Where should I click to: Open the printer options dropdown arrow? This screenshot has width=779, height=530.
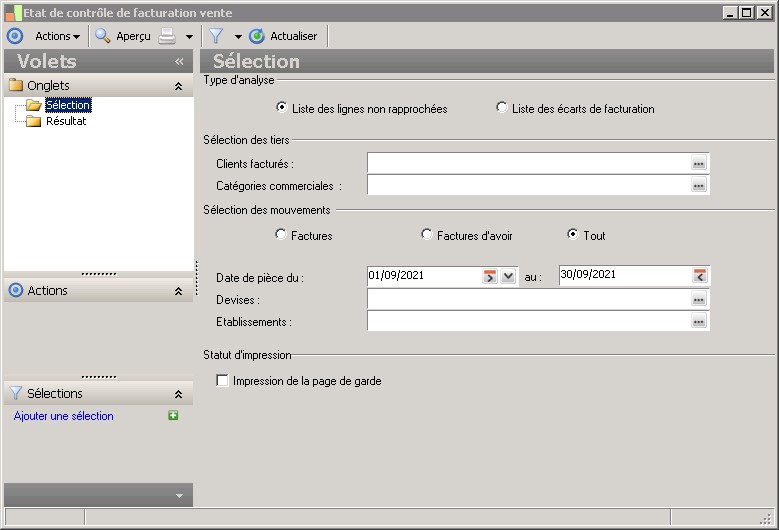pos(189,37)
